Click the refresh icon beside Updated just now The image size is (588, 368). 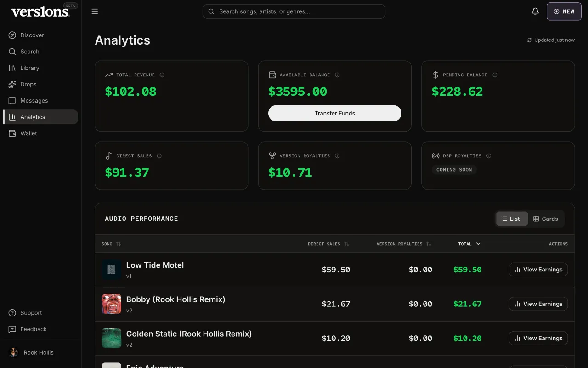(530, 40)
